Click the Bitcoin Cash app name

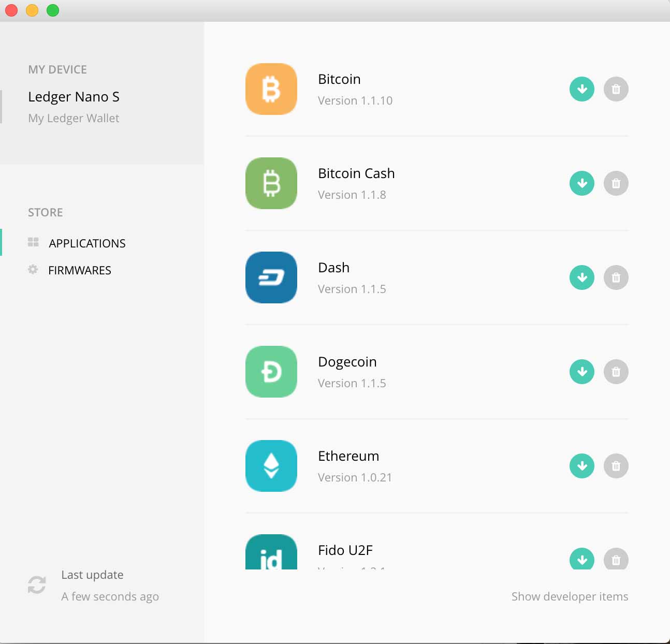[356, 173]
